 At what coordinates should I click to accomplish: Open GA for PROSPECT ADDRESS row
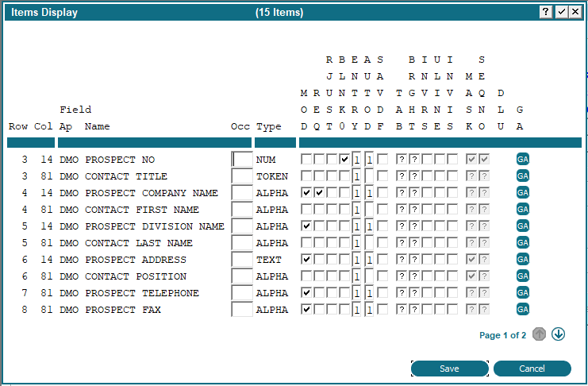click(522, 259)
